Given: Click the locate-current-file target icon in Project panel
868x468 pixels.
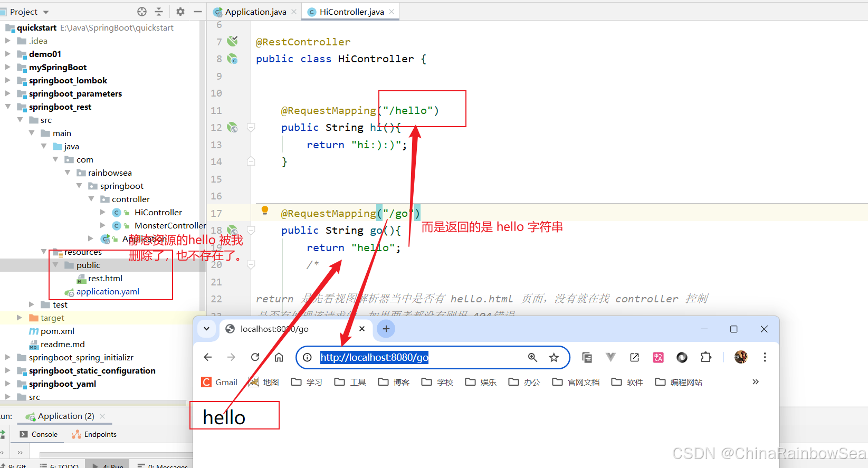Looking at the screenshot, I should click(142, 12).
